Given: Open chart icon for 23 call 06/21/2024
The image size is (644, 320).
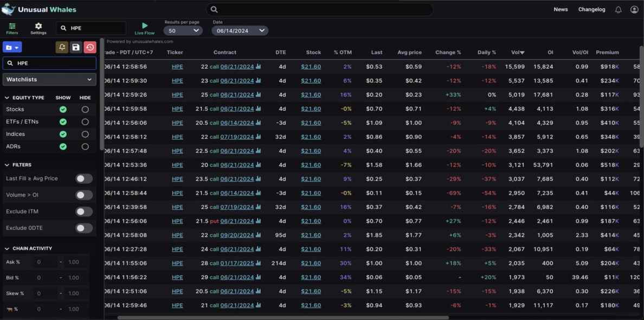Looking at the screenshot, I should pos(259,80).
